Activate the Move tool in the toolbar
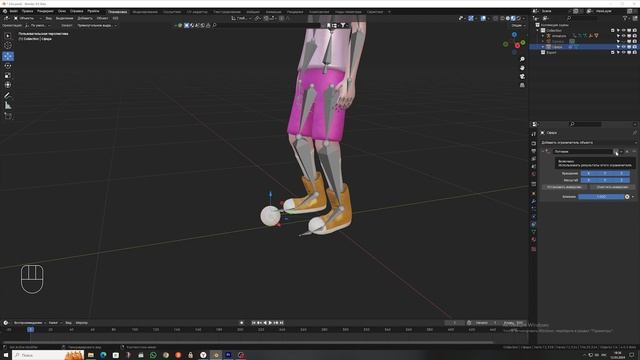Screen dimensions: 640x360 (x=8, y=56)
